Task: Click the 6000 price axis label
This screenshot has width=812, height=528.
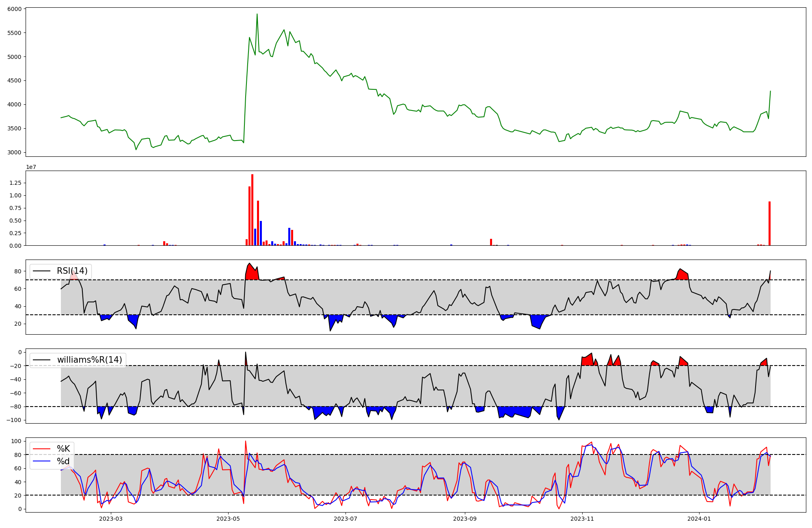Action: pyautogui.click(x=15, y=9)
